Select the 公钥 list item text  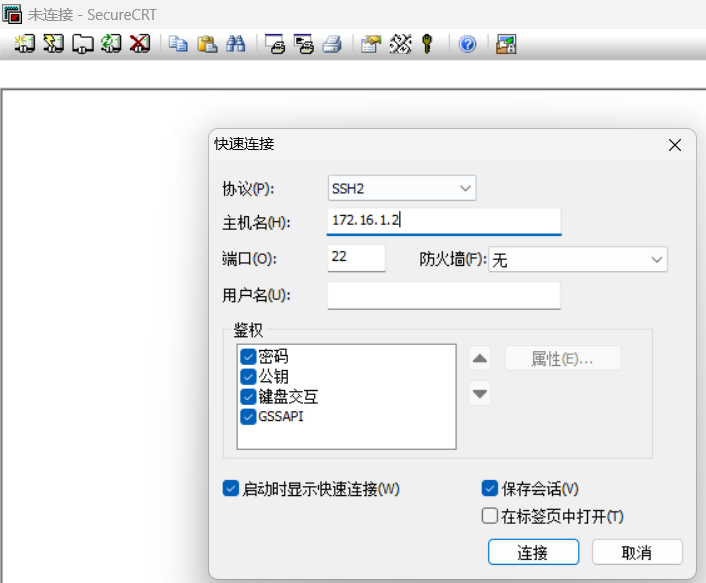tap(273, 376)
